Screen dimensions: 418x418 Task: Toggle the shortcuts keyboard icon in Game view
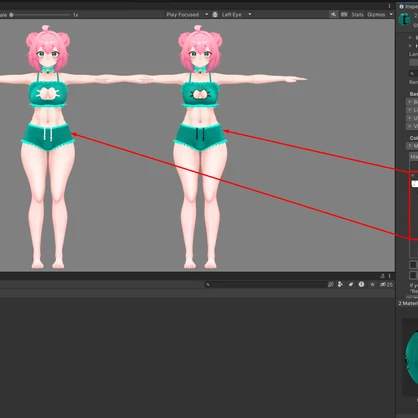click(x=344, y=14)
